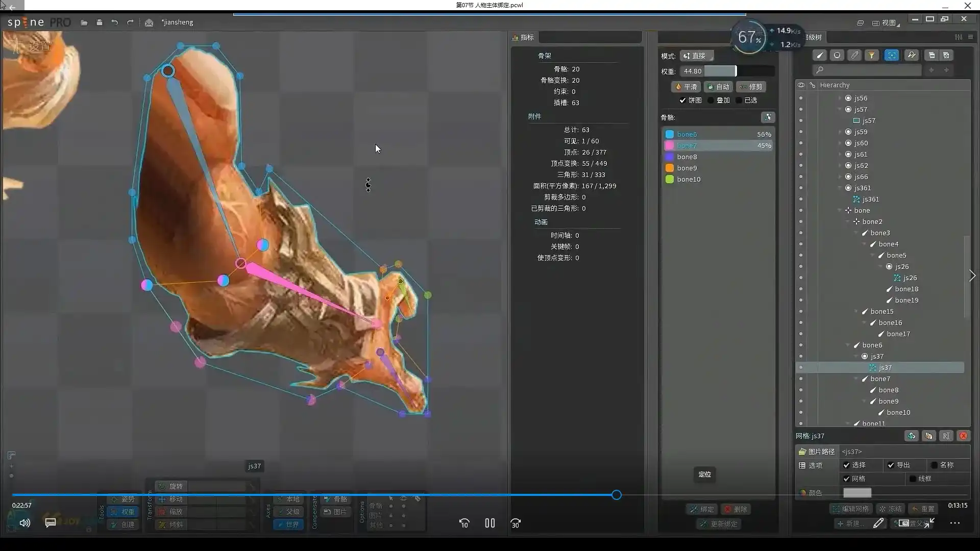Uncheck the 饼图 checkbox

682,100
